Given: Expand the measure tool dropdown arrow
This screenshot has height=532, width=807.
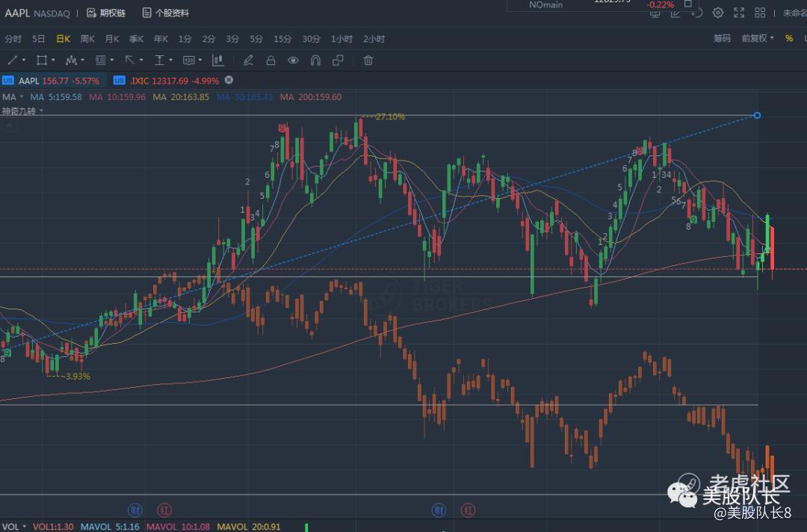Looking at the screenshot, I should (170, 61).
